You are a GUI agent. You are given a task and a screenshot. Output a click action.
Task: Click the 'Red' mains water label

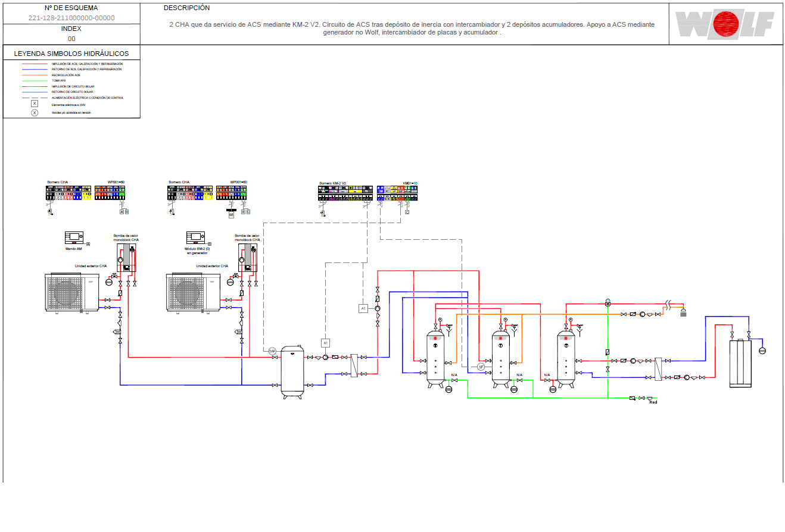click(x=653, y=403)
